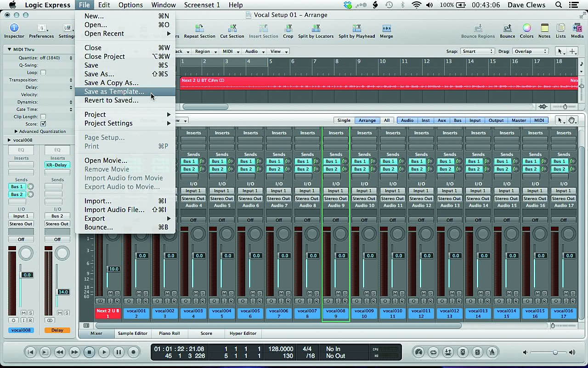Toggle the Loop checkbox in Inspector
Viewport: 588px width, 368px height.
43,73
